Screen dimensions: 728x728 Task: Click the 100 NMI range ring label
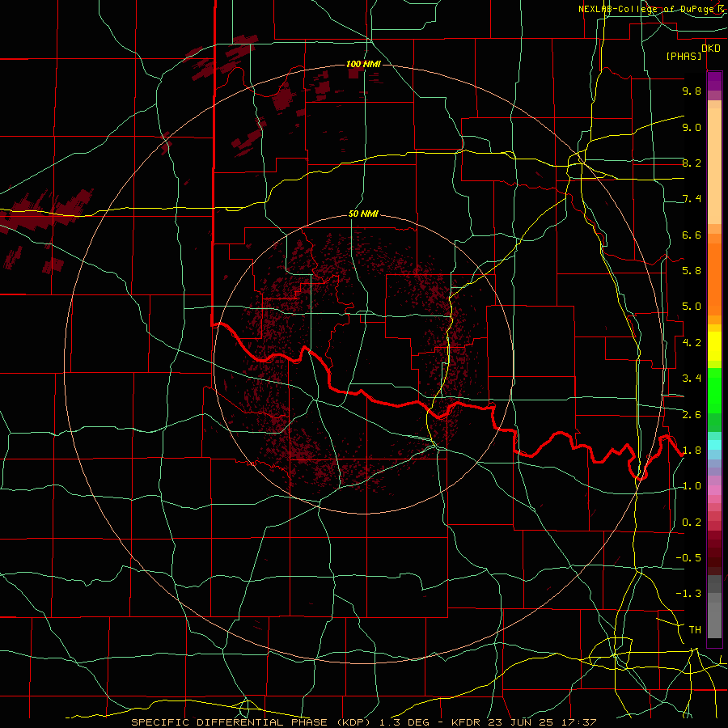[x=363, y=64]
